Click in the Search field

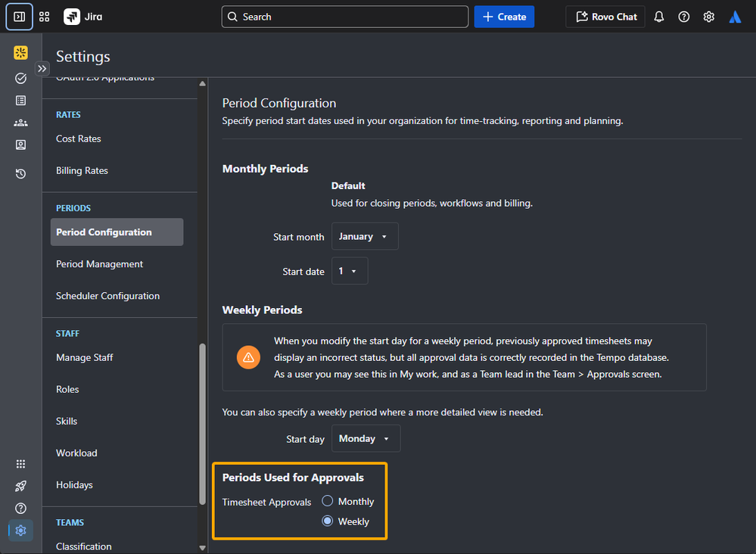(x=345, y=17)
